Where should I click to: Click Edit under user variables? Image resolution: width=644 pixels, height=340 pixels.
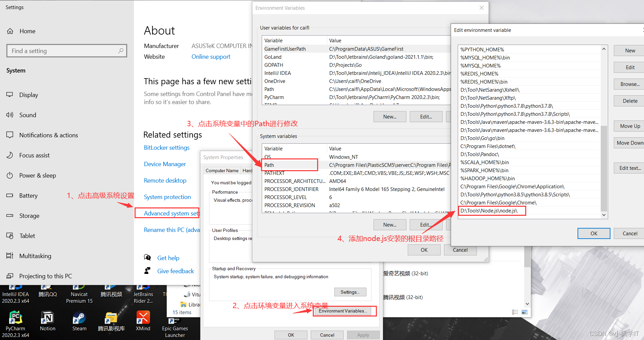pos(426,117)
